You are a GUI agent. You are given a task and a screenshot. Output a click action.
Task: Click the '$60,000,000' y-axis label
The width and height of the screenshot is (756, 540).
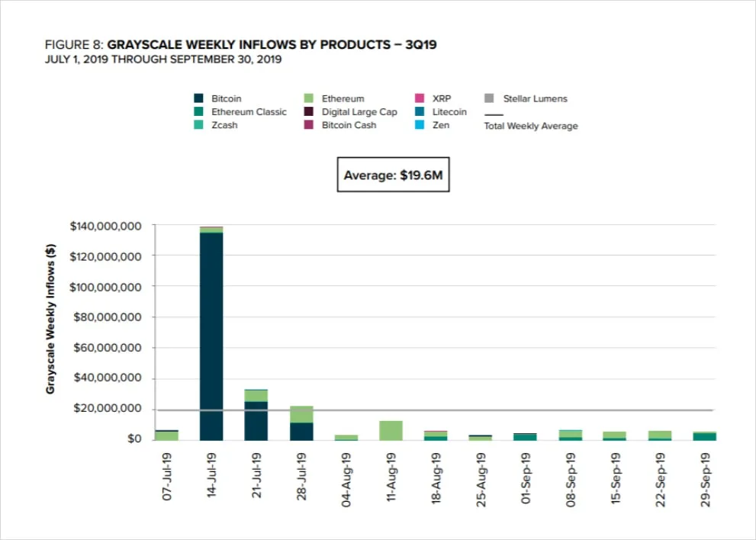(x=108, y=348)
